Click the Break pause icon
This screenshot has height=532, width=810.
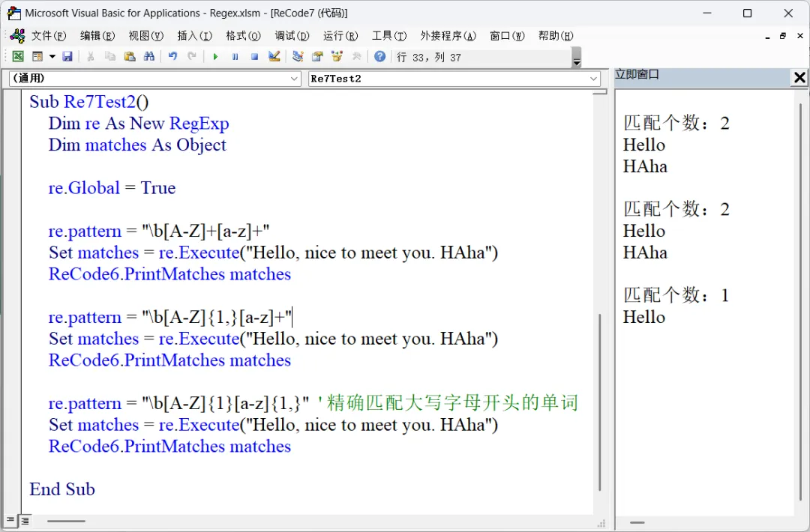[235, 56]
